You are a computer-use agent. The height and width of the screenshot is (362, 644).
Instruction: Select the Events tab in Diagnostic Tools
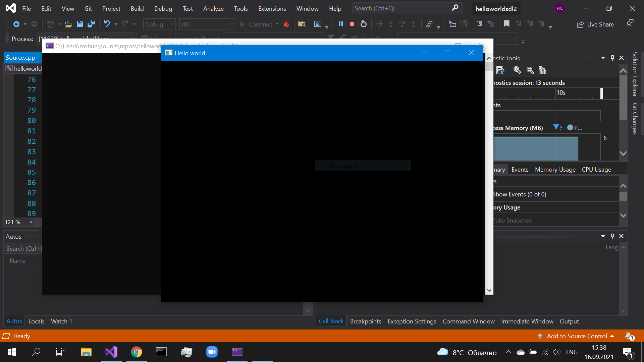coord(520,170)
